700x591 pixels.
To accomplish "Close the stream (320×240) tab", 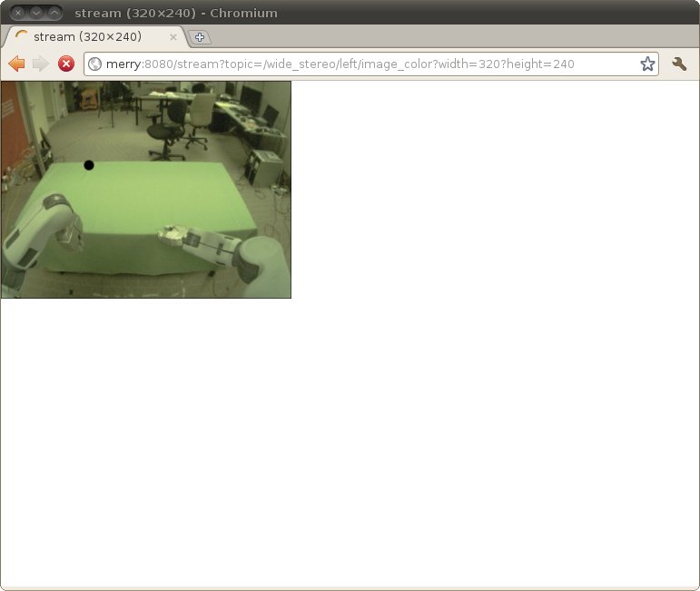I will click(x=173, y=37).
